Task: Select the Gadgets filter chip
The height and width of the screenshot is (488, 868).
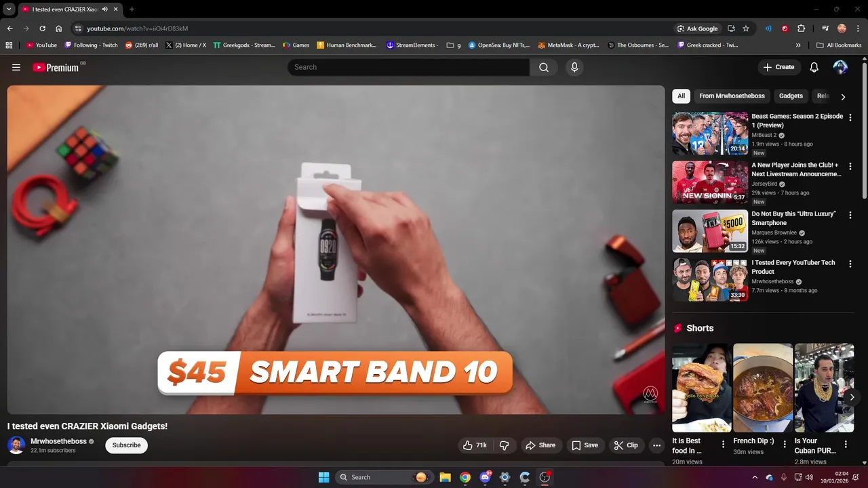Action: 791,96
